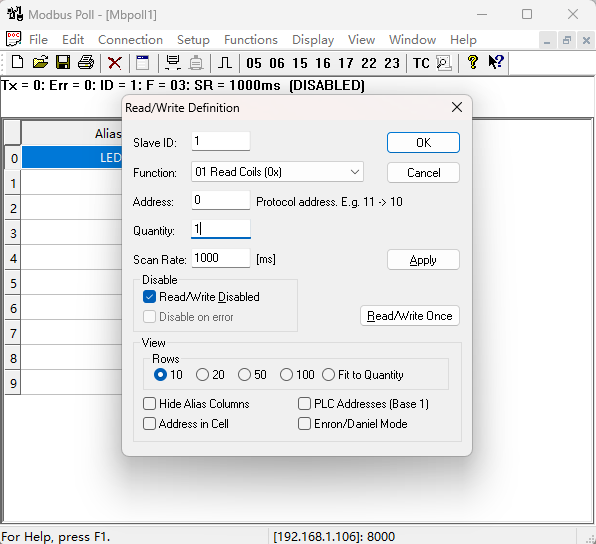The image size is (596, 544).
Task: Print using the printer toolbar icon
Action: 86,62
